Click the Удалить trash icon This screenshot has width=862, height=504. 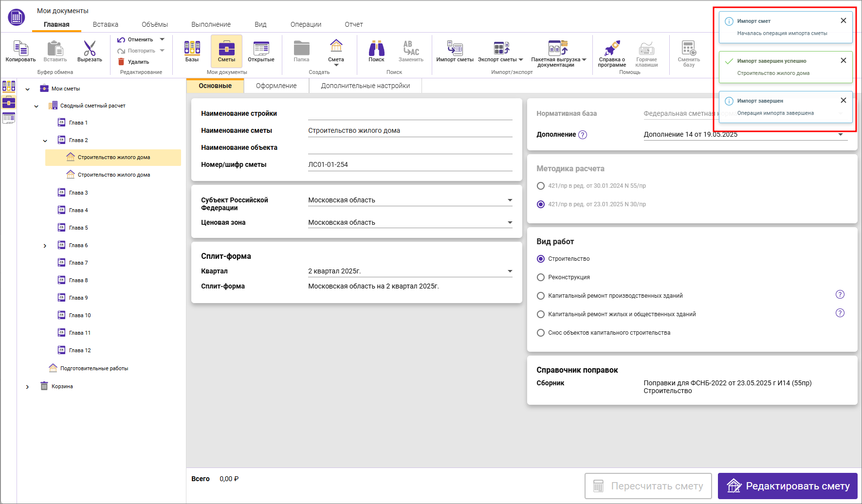pos(122,62)
